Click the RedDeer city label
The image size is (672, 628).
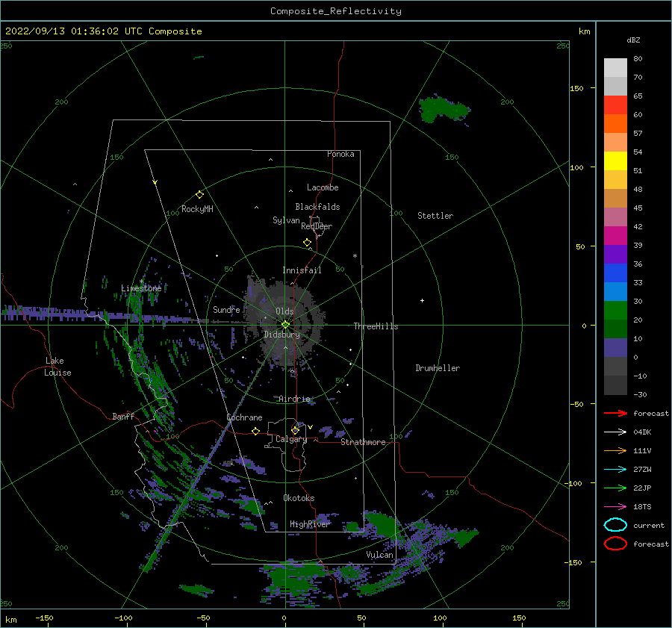(317, 226)
